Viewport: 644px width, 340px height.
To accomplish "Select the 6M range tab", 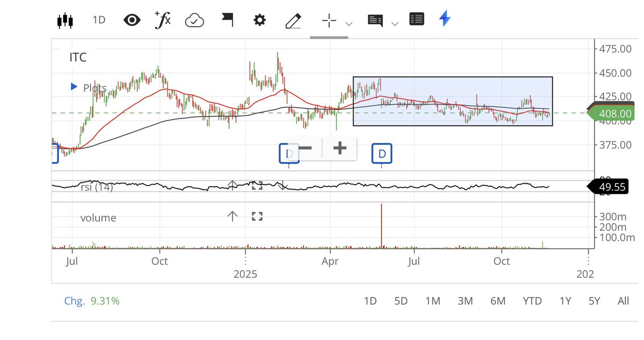I will (x=498, y=301).
